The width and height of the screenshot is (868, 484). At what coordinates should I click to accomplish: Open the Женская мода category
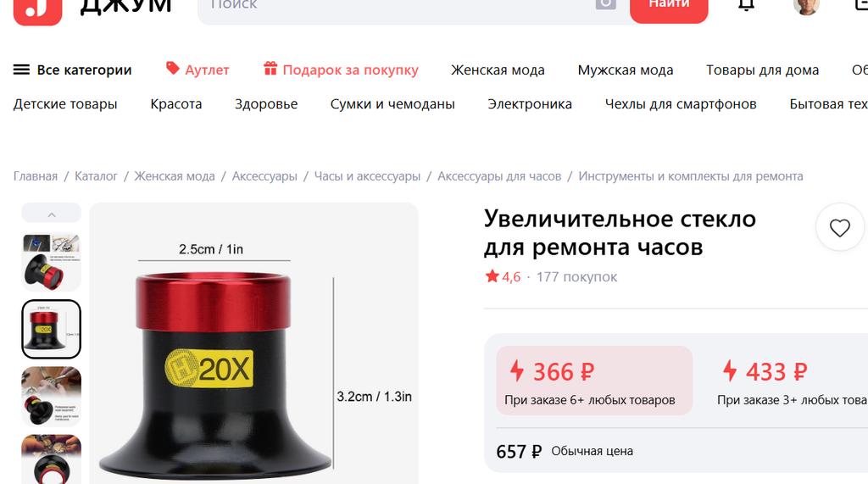click(498, 70)
